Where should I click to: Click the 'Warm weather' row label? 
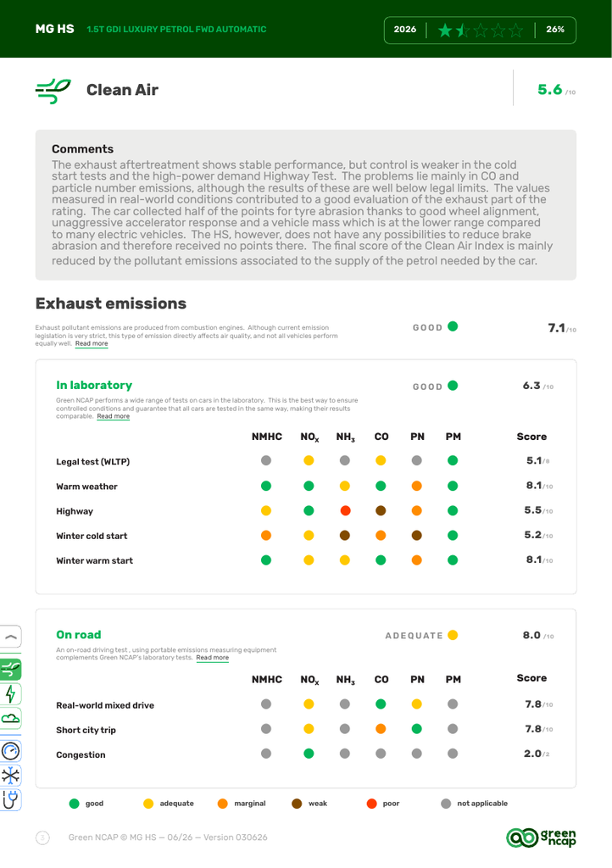pyautogui.click(x=86, y=487)
